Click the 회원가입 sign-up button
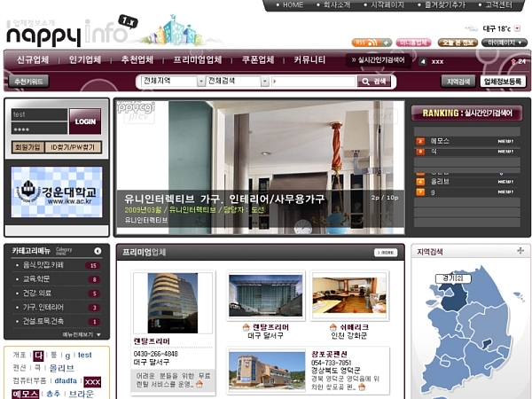 [27, 146]
